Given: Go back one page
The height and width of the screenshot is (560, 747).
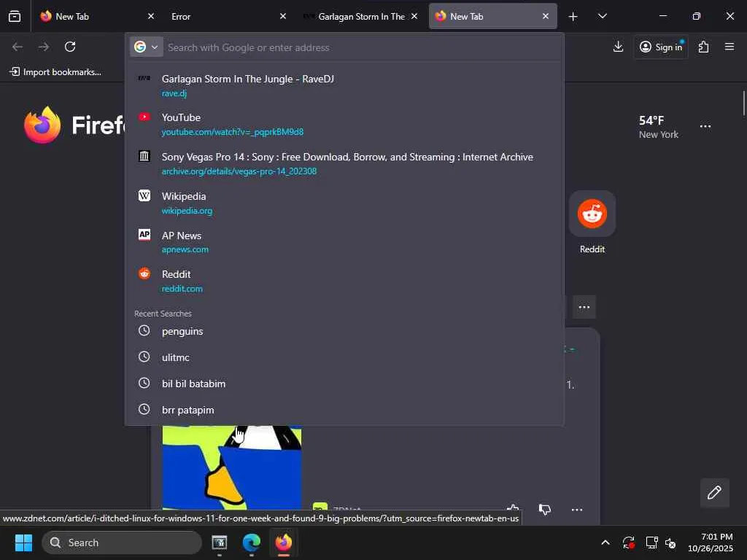Looking at the screenshot, I should pyautogui.click(x=18, y=47).
